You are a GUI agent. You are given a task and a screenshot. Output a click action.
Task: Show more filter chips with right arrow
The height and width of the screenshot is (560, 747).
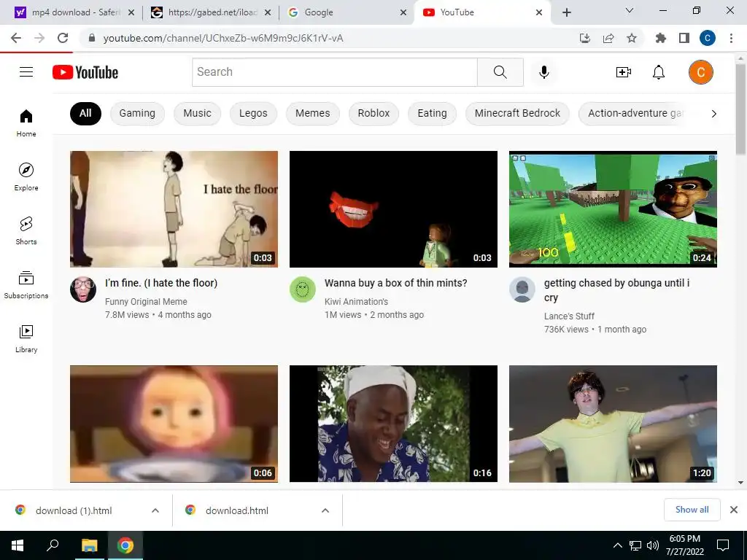click(x=713, y=114)
